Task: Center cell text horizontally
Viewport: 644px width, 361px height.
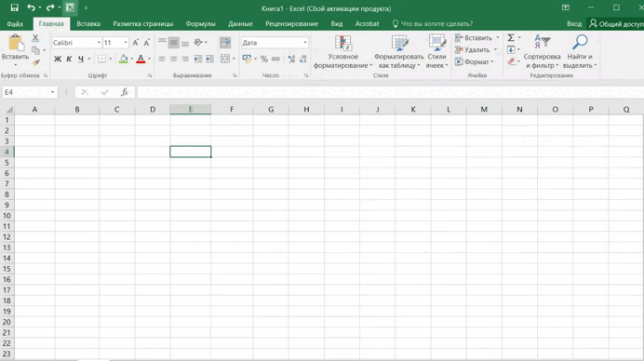Action: (x=174, y=60)
